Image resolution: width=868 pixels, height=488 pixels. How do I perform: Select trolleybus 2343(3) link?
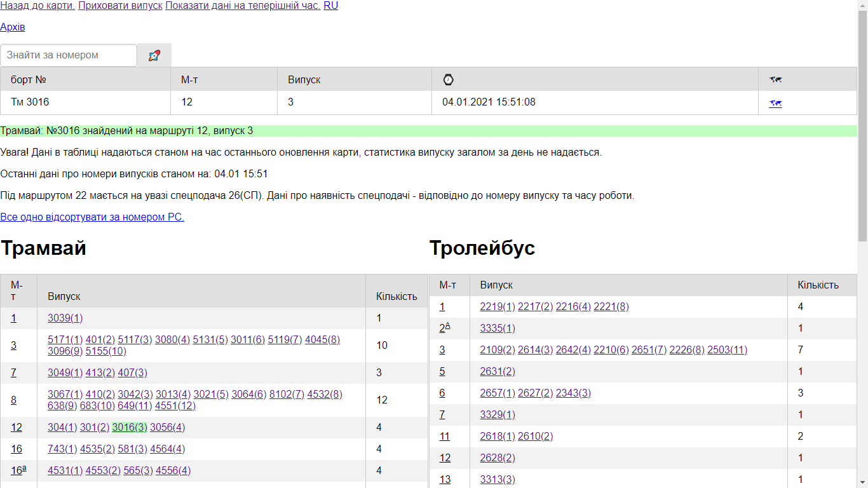pos(573,393)
